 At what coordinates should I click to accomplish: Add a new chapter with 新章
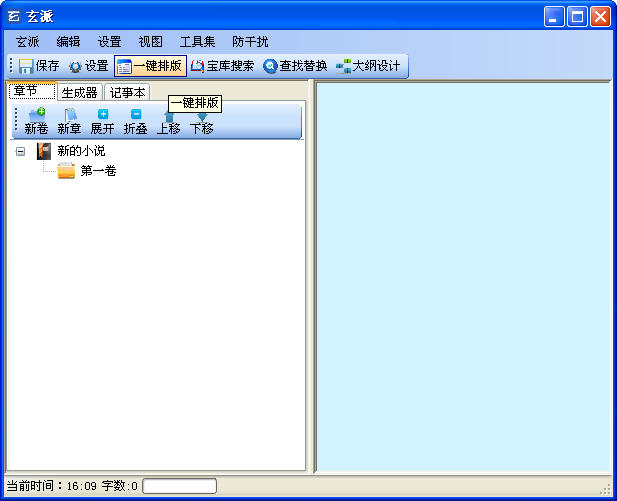(69, 122)
